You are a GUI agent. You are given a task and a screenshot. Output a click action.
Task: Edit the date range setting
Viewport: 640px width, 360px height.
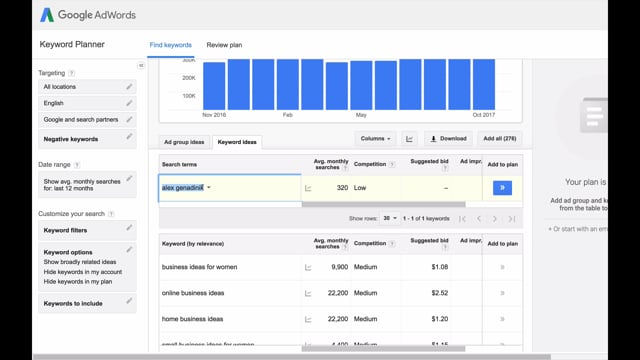[x=129, y=178]
